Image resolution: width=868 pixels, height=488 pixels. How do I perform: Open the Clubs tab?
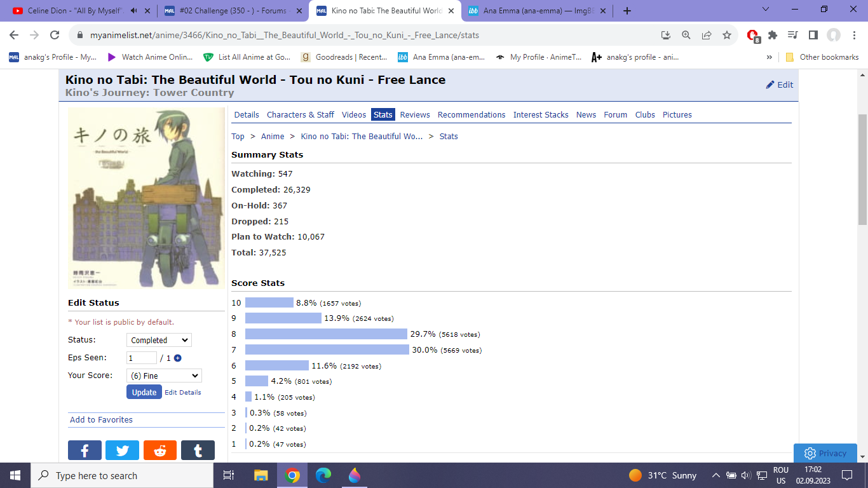click(645, 115)
